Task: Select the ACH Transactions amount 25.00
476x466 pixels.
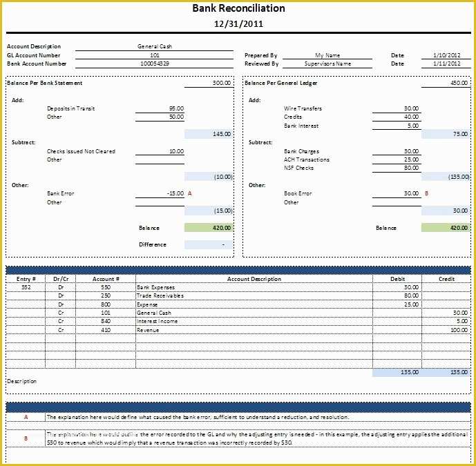Action: [x=397, y=159]
